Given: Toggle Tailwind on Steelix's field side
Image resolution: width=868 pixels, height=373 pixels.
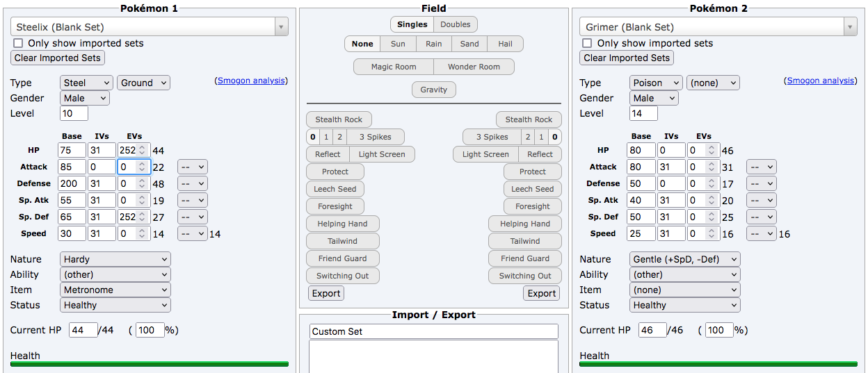Looking at the screenshot, I should coord(343,241).
